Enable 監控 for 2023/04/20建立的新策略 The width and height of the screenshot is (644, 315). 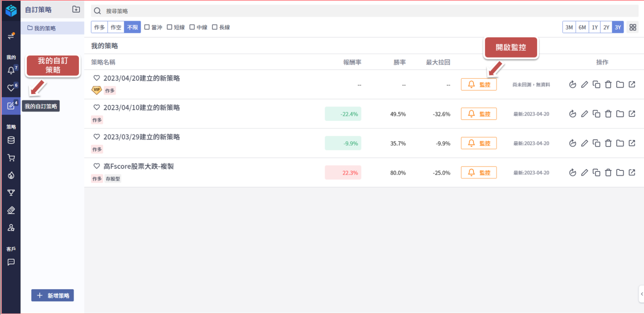[x=479, y=84]
